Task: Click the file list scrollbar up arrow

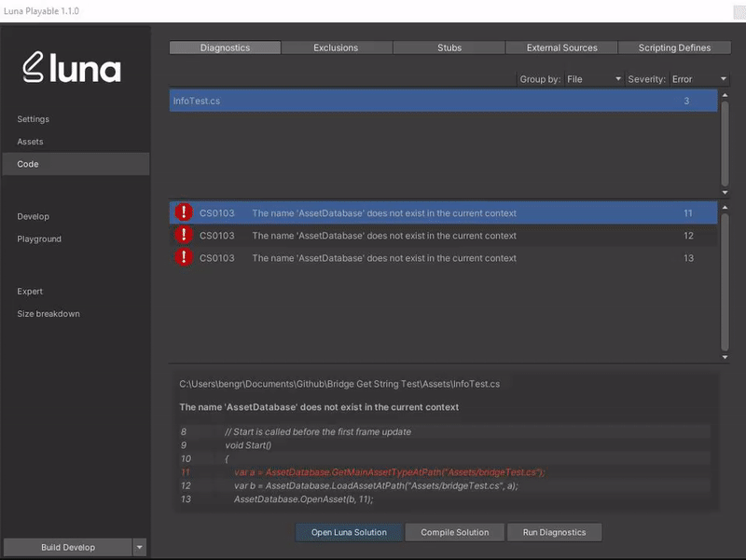Action: click(x=725, y=95)
